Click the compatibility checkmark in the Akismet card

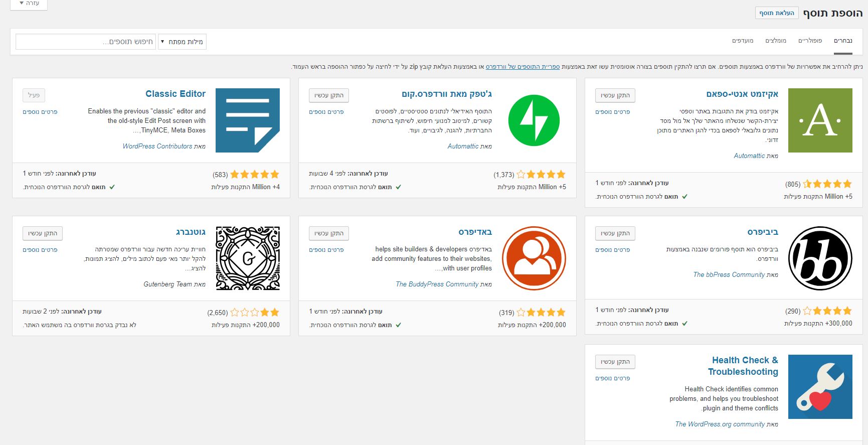coord(684,197)
